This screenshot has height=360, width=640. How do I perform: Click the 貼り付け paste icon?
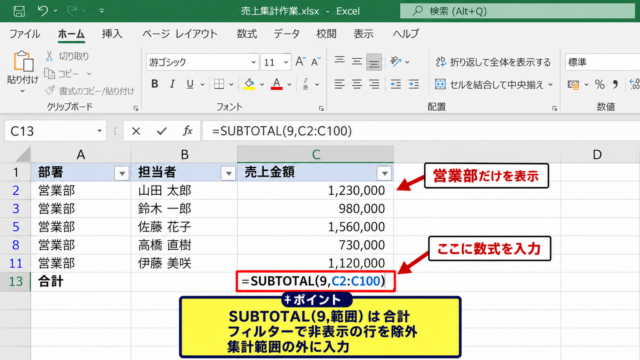pyautogui.click(x=23, y=62)
